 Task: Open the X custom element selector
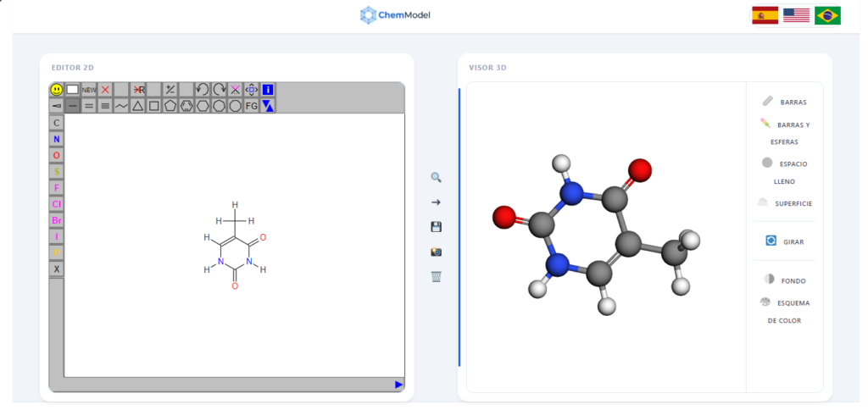pos(57,269)
